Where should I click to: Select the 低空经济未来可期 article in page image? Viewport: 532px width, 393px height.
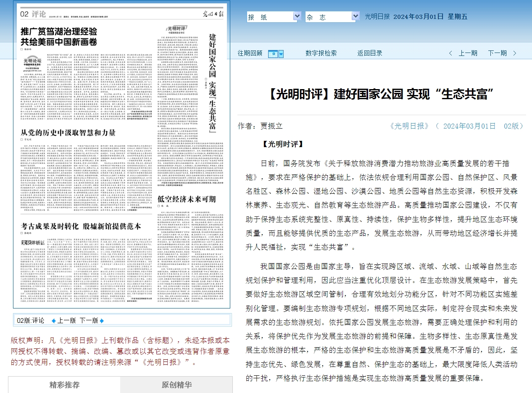click(x=187, y=199)
